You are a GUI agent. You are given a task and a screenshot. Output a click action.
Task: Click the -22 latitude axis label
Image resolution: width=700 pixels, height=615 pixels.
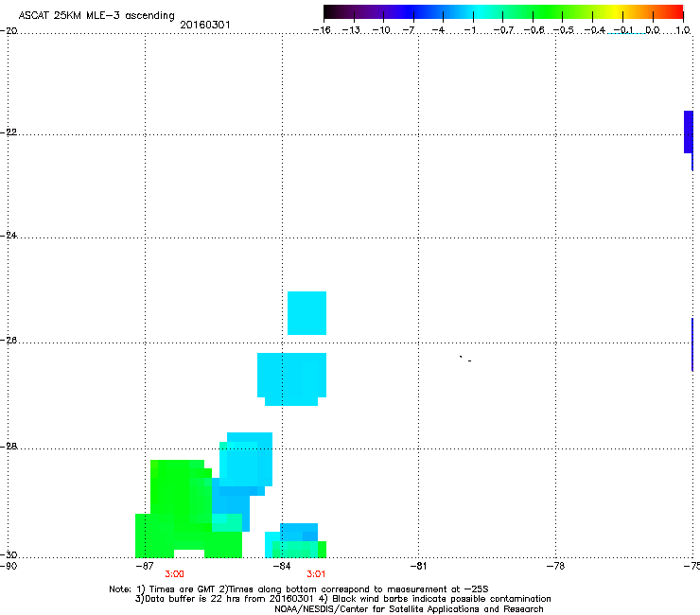[9, 132]
